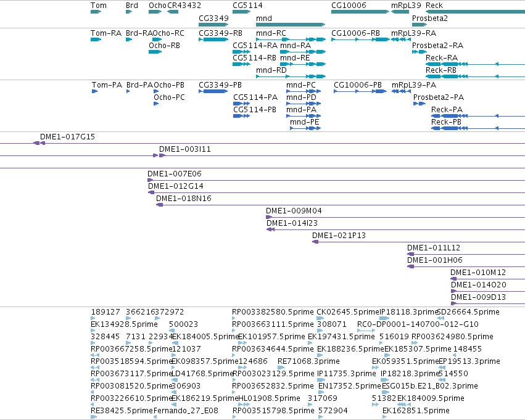
Task: Click the Ocho-PB protein label
Action: tap(169, 85)
